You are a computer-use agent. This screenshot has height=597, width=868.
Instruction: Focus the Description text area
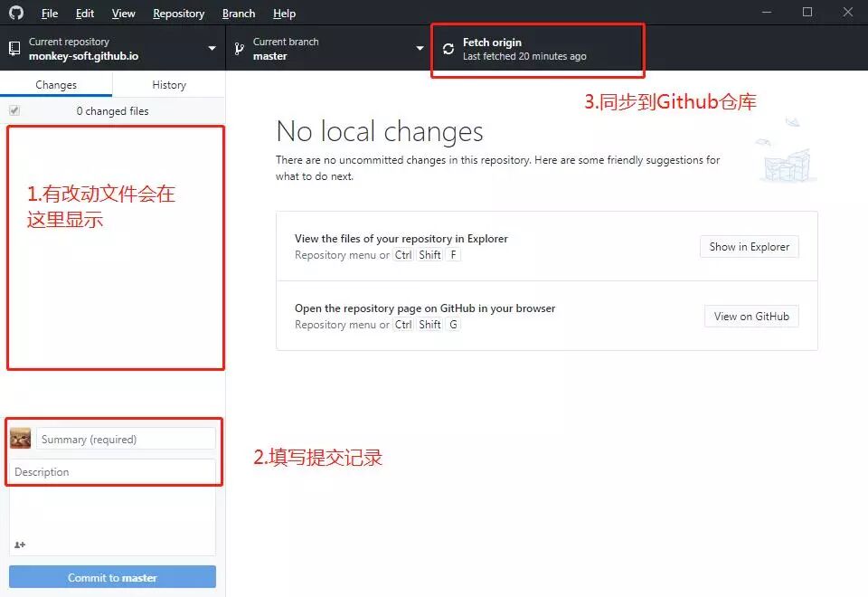[x=112, y=507]
